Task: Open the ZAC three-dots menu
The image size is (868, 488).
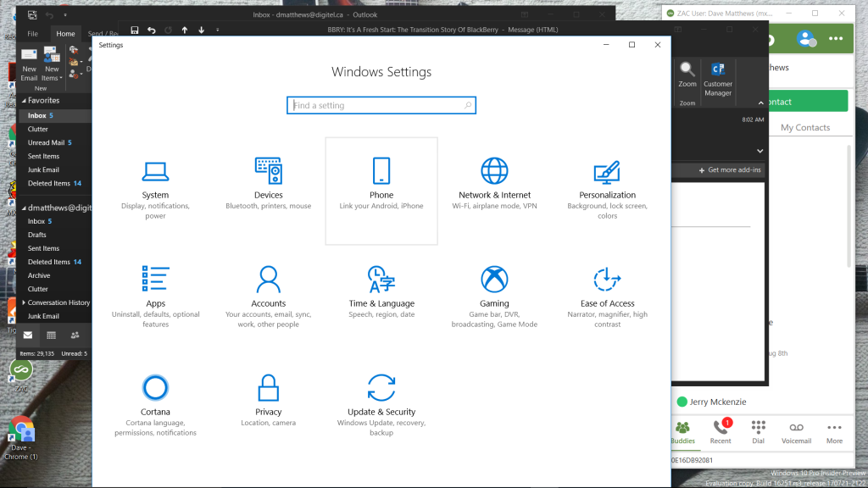Action: coord(835,39)
